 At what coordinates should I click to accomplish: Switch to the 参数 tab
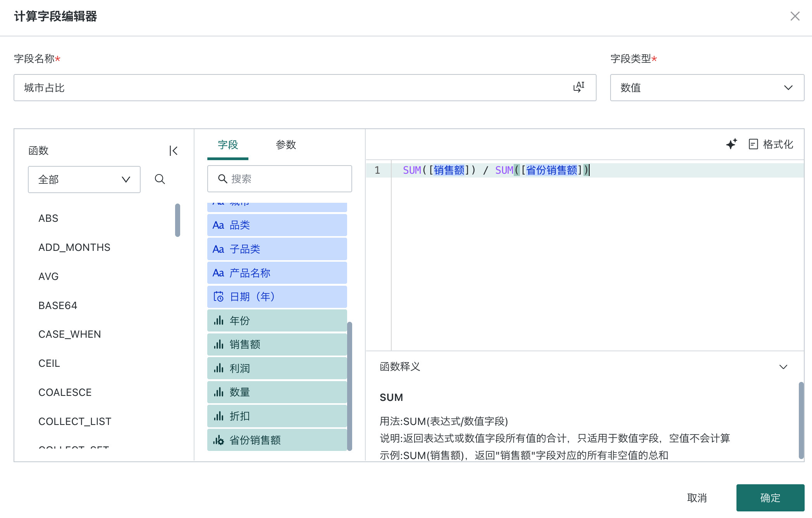click(x=286, y=145)
